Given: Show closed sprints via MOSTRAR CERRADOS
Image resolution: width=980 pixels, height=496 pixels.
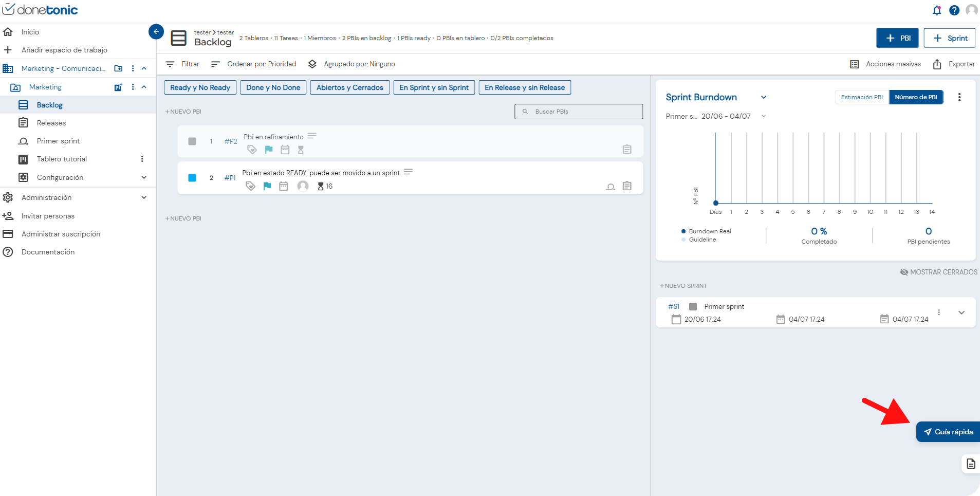Looking at the screenshot, I should [x=938, y=272].
